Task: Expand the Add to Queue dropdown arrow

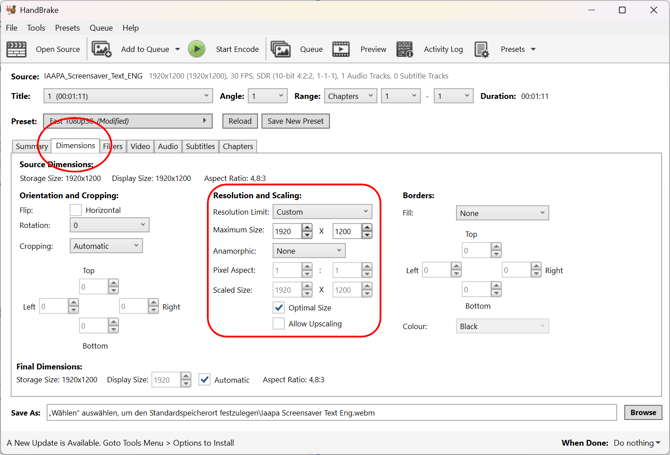Action: coord(177,49)
